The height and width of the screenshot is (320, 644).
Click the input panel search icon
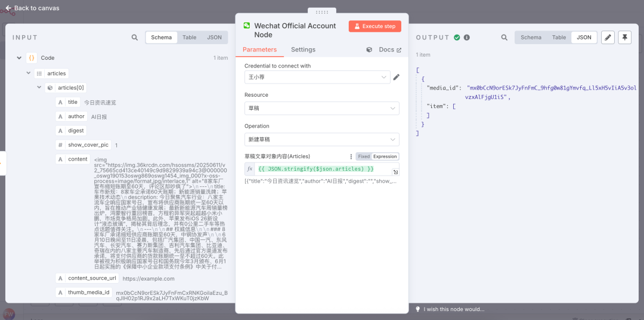click(135, 38)
